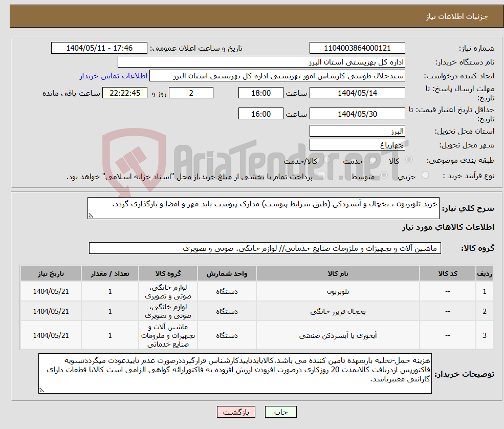Select the کالا classification radio button

[x=409, y=160]
